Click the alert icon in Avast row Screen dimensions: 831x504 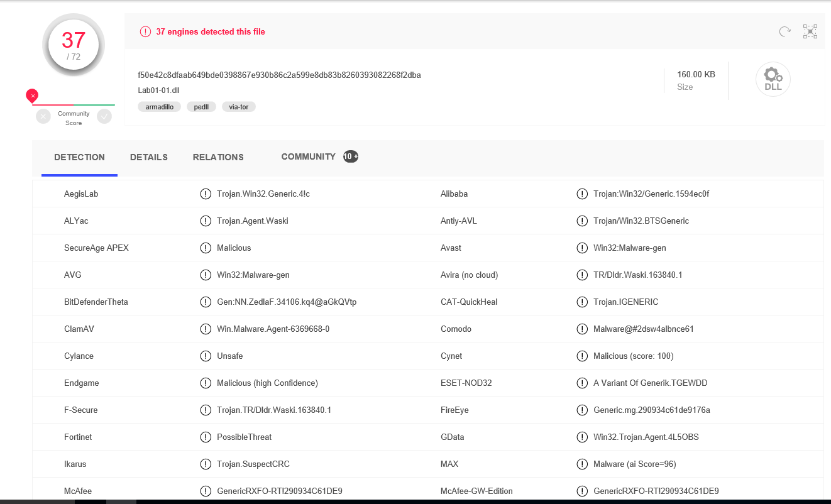[582, 248]
